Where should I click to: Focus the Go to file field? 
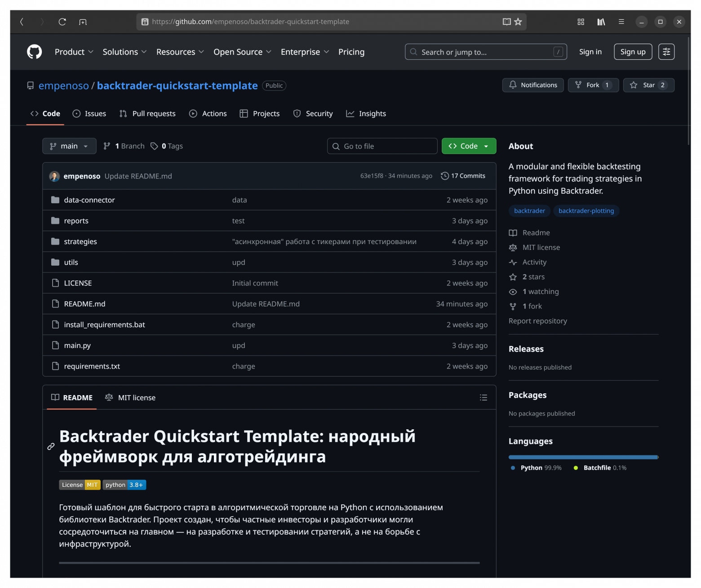click(x=382, y=146)
